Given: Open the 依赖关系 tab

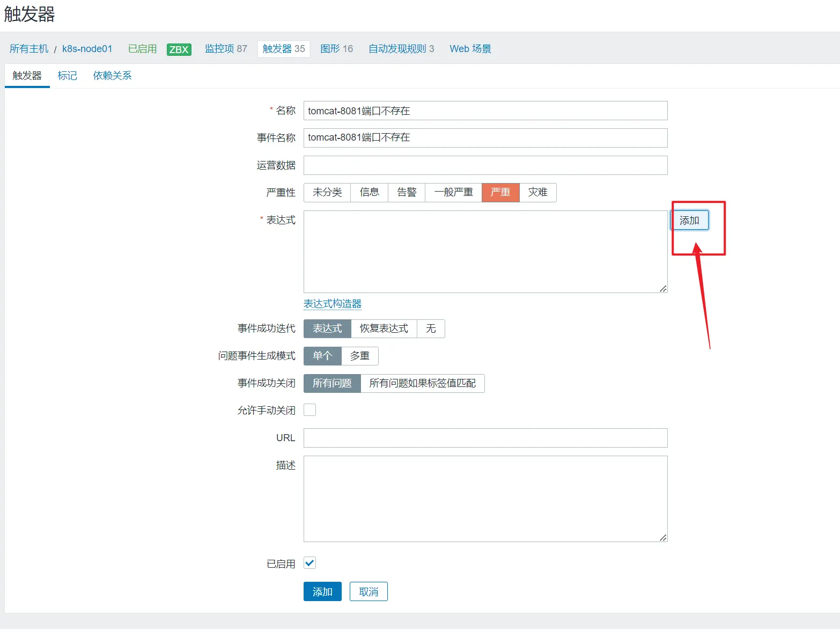Looking at the screenshot, I should tap(112, 76).
